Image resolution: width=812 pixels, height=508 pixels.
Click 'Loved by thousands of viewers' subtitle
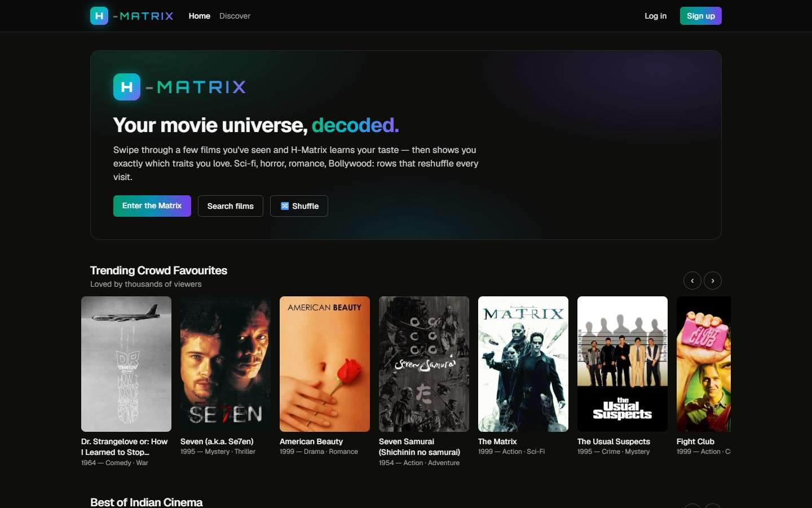coord(145,284)
